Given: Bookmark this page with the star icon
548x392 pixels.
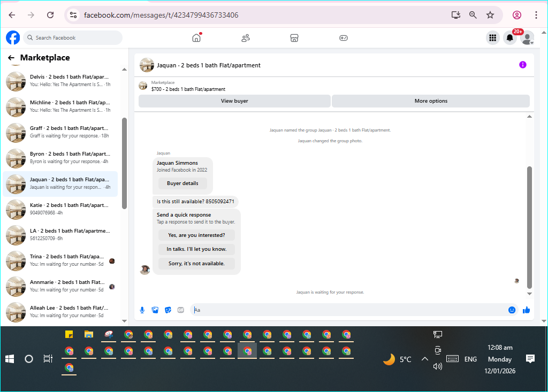Looking at the screenshot, I should (x=490, y=15).
